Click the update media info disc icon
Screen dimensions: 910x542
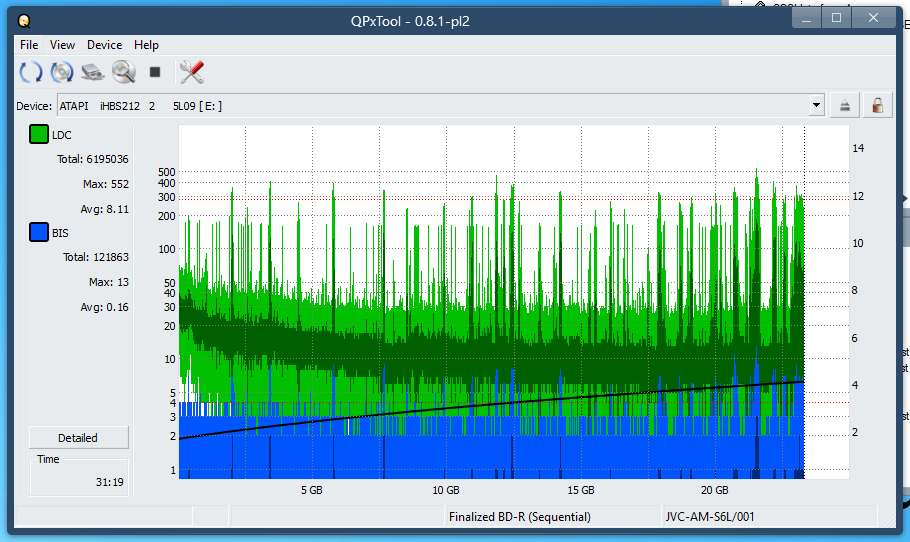(x=62, y=72)
